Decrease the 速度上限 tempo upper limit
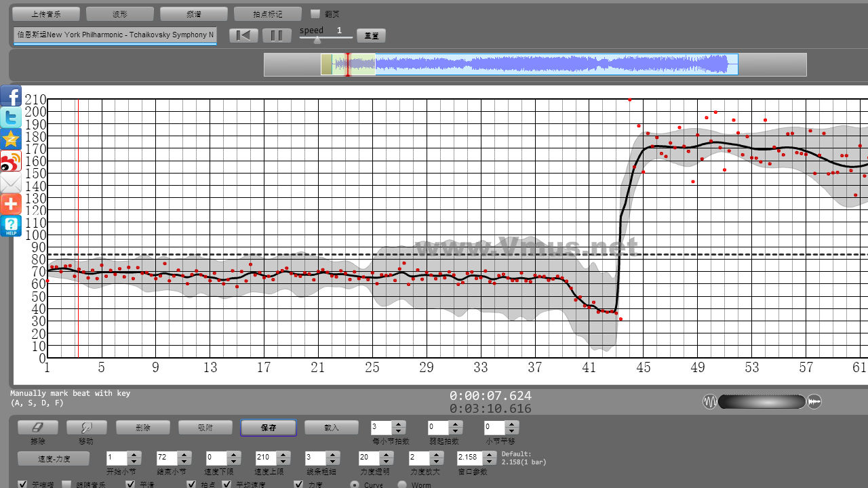 click(x=283, y=462)
